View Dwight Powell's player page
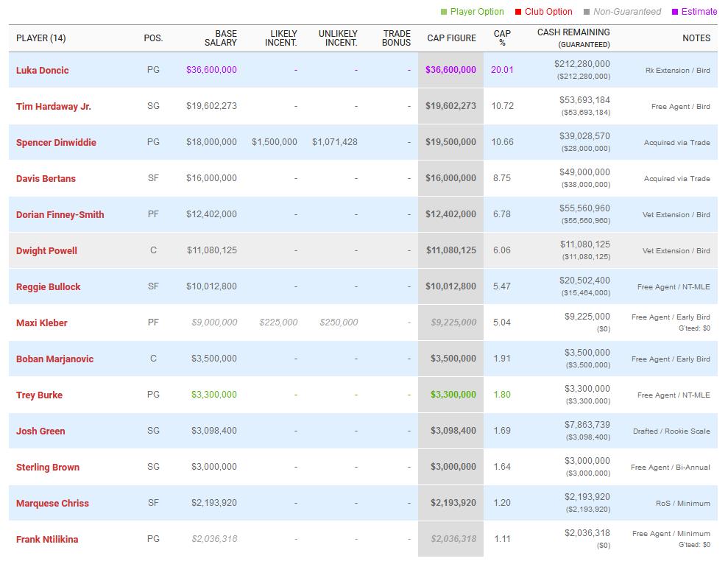Image resolution: width=728 pixels, height=564 pixels. click(46, 251)
